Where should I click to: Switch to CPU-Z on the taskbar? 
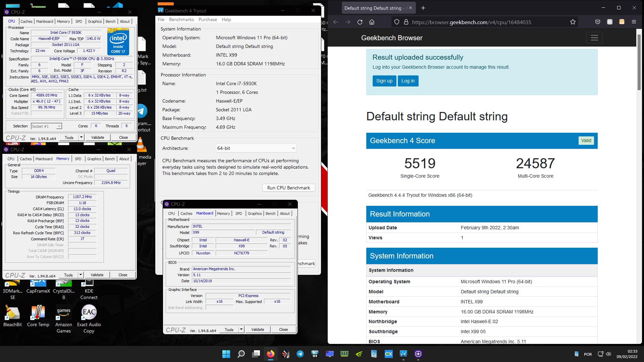pyautogui.click(x=418, y=354)
